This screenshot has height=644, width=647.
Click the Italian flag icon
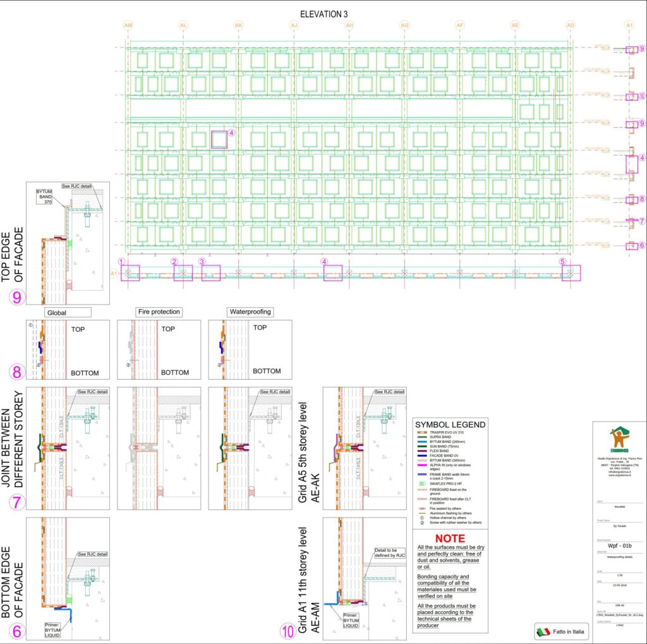(543, 631)
